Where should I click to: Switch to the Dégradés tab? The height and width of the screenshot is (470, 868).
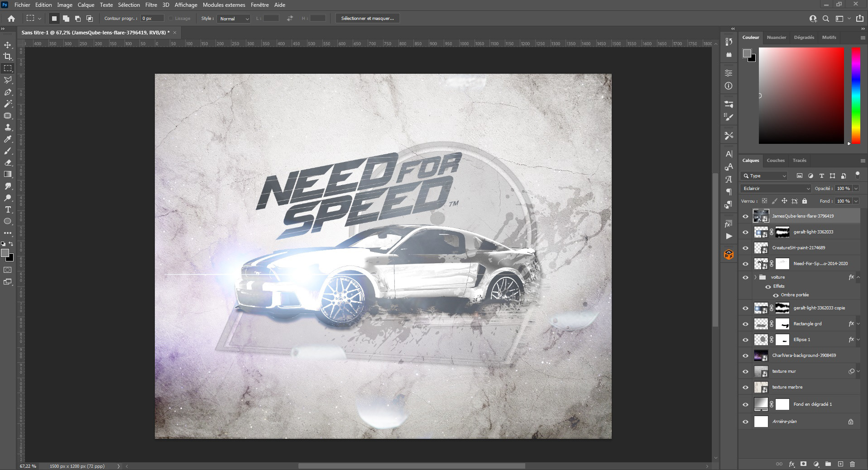[804, 38]
